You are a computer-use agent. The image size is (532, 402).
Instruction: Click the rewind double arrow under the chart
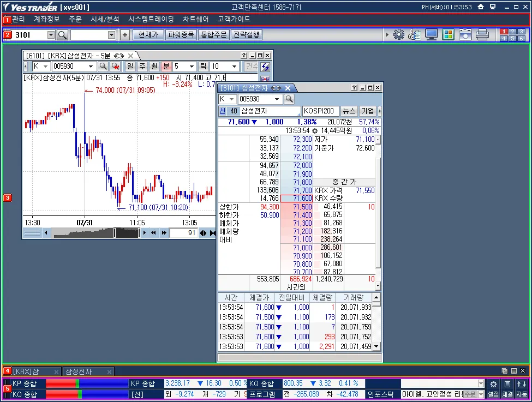(154, 233)
